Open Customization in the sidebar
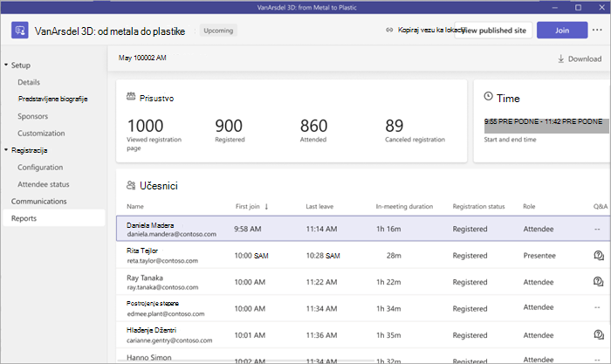Image resolution: width=611 pixels, height=364 pixels. click(x=41, y=134)
